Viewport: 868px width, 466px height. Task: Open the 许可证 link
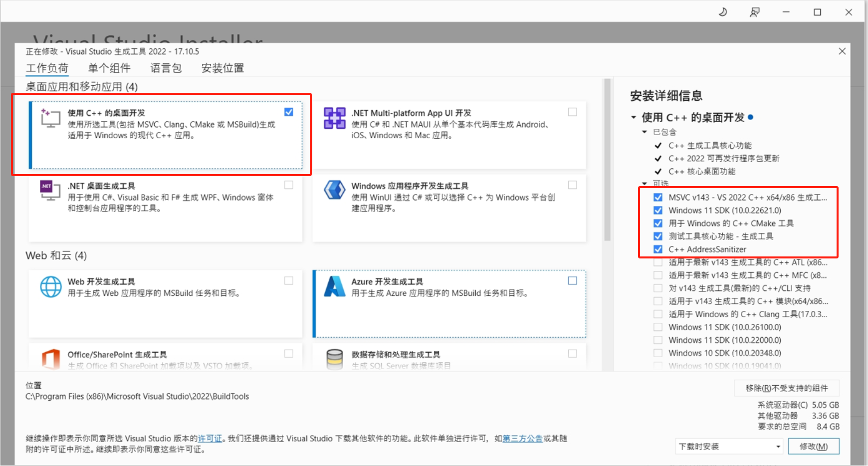210,439
